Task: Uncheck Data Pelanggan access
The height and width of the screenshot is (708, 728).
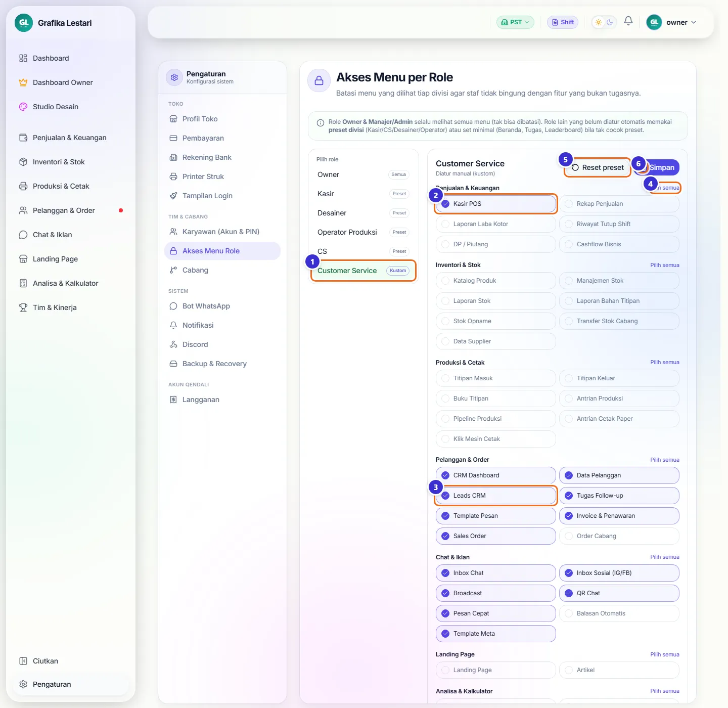Action: pyautogui.click(x=569, y=475)
